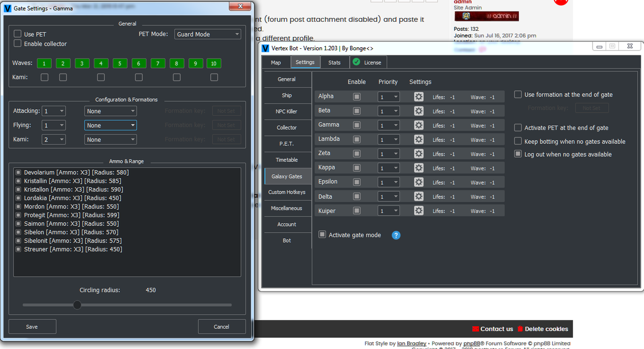Click the green License checkmark icon
The width and height of the screenshot is (644, 349).
coord(357,62)
